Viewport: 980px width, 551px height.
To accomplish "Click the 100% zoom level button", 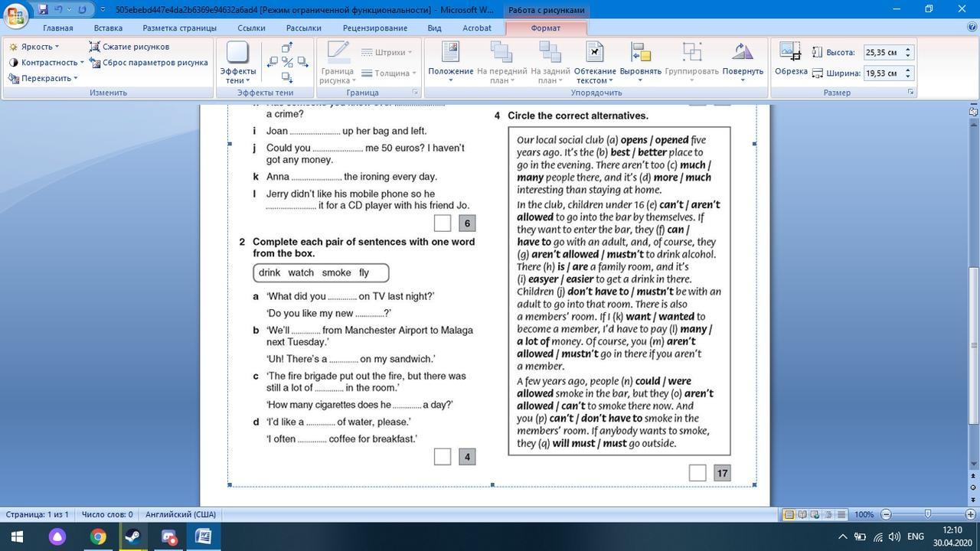I will point(864,515).
